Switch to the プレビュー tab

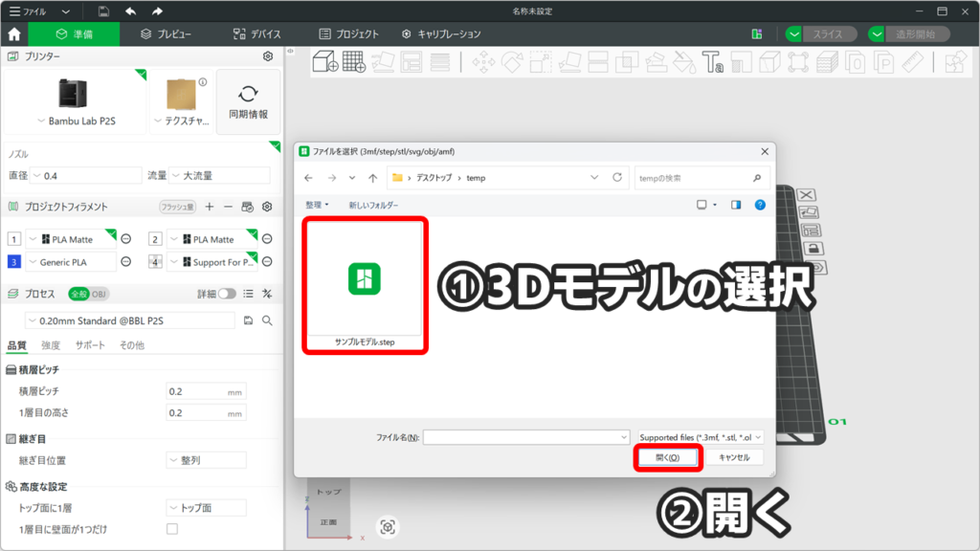(x=166, y=34)
